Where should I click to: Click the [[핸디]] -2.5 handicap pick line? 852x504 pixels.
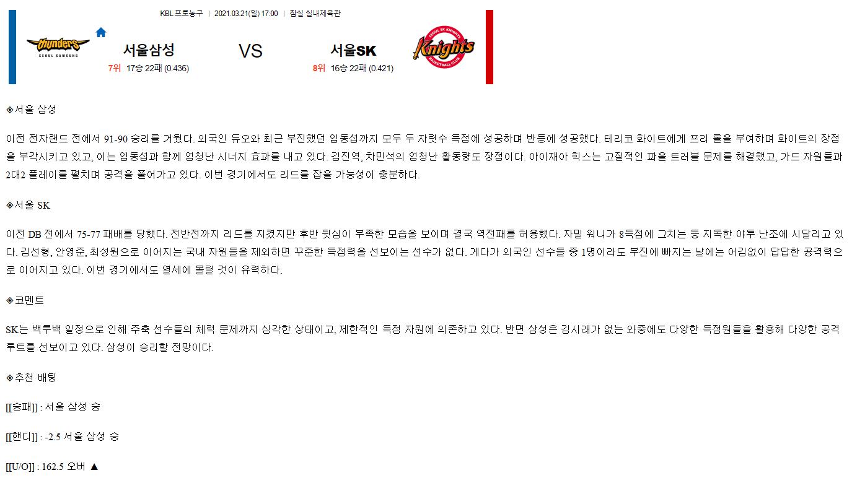pos(63,437)
